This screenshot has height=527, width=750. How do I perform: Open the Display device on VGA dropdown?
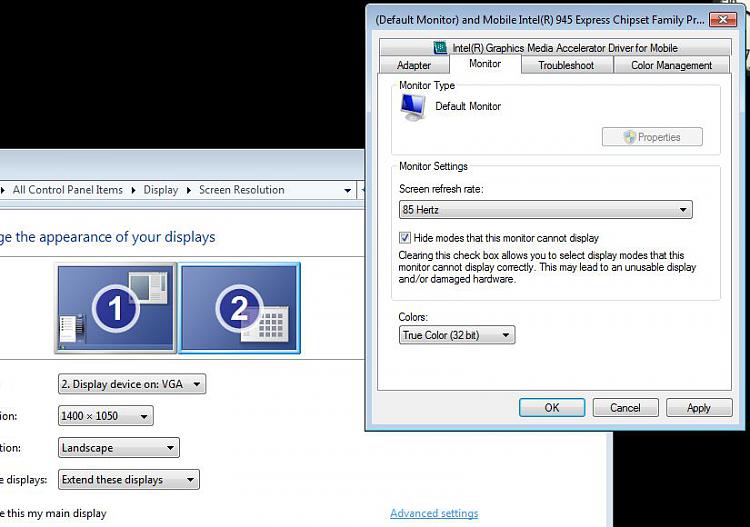coord(132,384)
